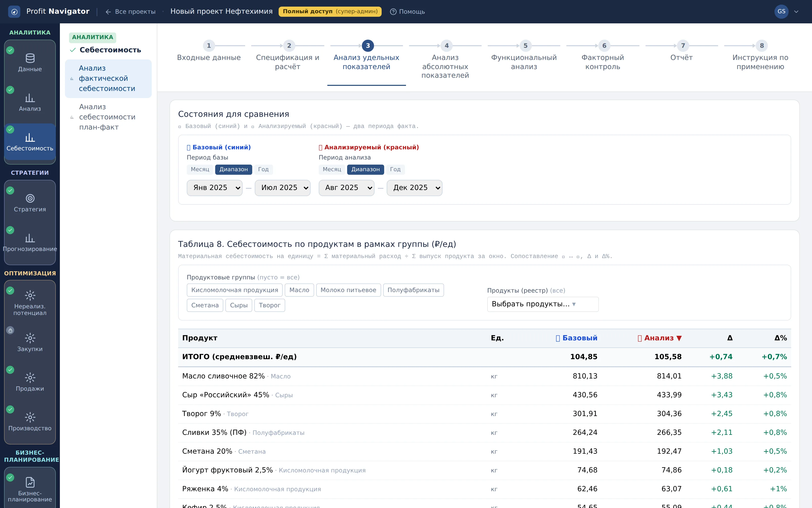Open the Авг 2025 analysis start dropdown
This screenshot has height=508, width=812.
point(346,188)
